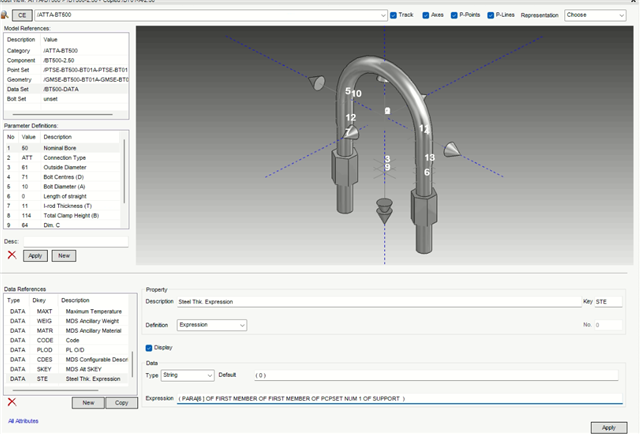
Task: Click the Parameter Definitions vertical scrollbar
Action: [x=124, y=171]
